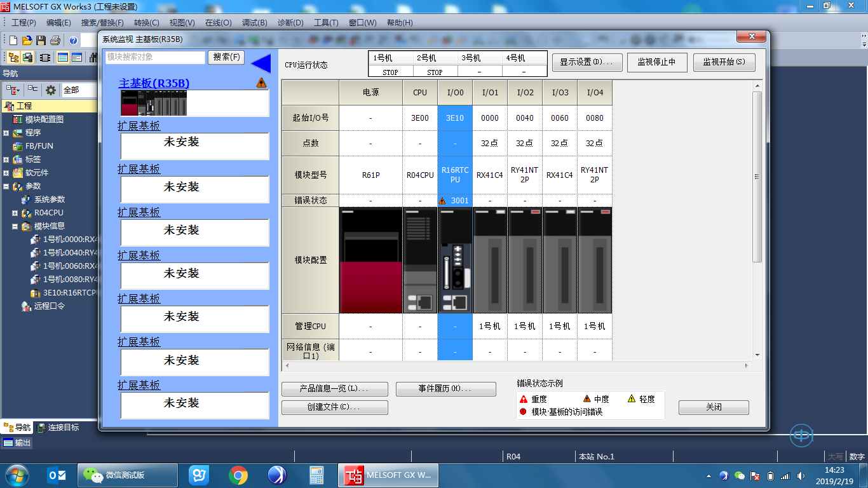Collapse the 模块信息 tree node

click(x=15, y=226)
